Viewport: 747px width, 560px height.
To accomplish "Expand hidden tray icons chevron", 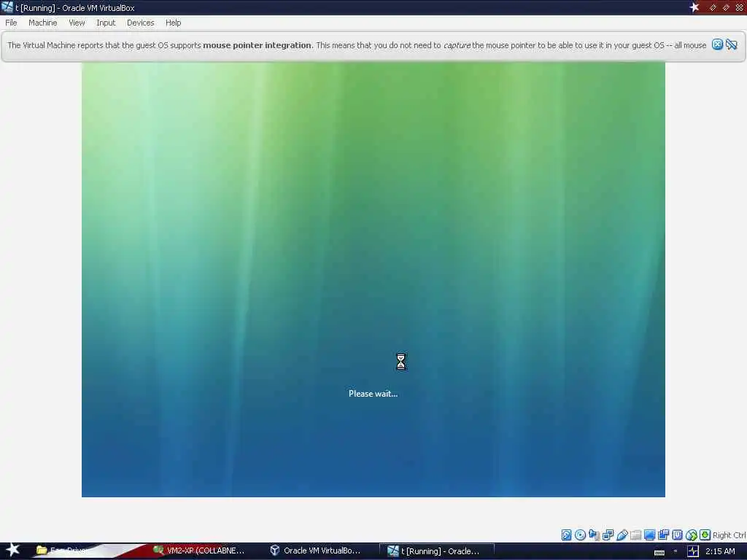I will click(x=675, y=551).
